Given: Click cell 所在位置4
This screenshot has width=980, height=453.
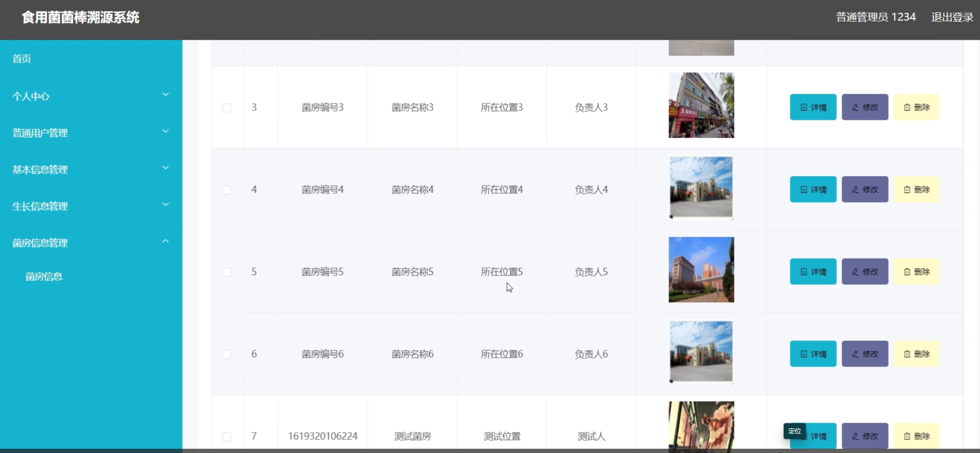Looking at the screenshot, I should coord(502,190).
